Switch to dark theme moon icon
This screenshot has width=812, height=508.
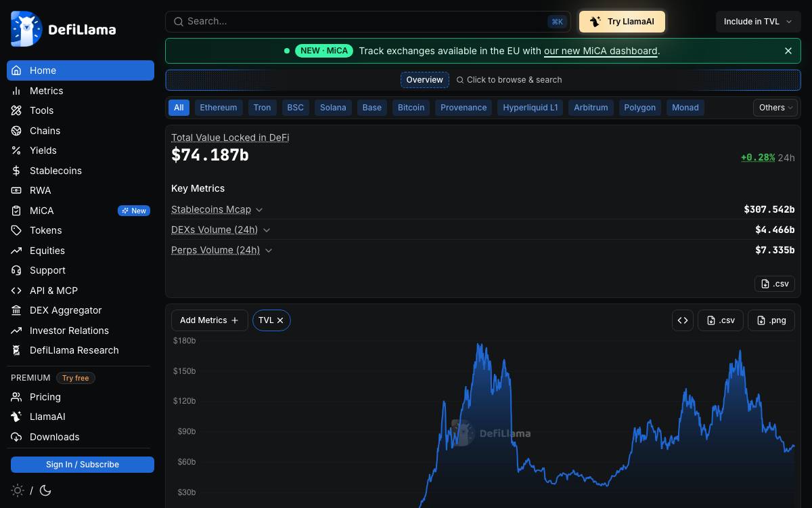point(45,490)
